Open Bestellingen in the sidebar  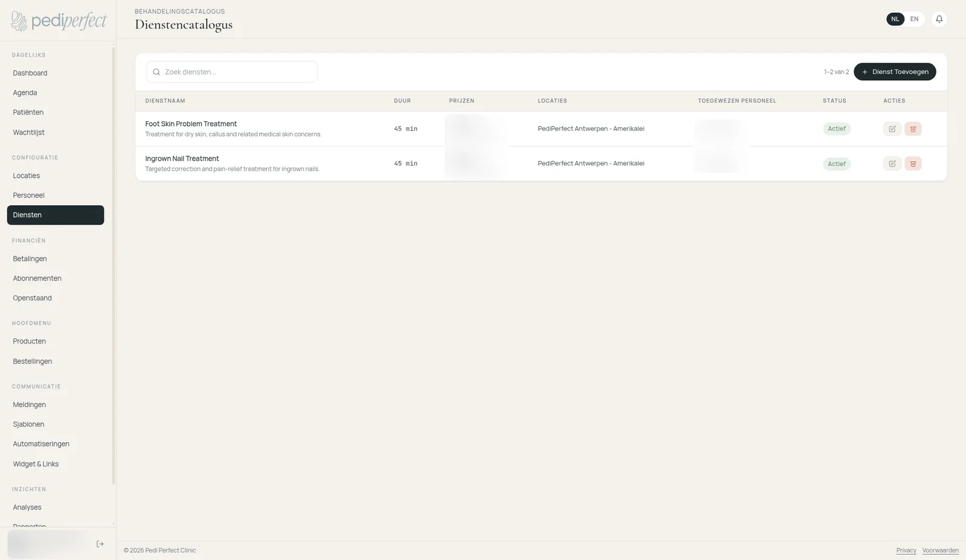56,361
